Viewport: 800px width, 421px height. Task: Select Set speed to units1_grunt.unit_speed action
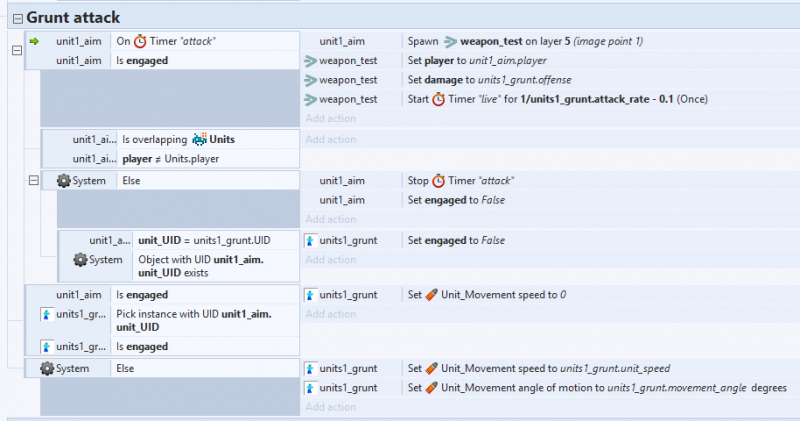click(x=539, y=368)
